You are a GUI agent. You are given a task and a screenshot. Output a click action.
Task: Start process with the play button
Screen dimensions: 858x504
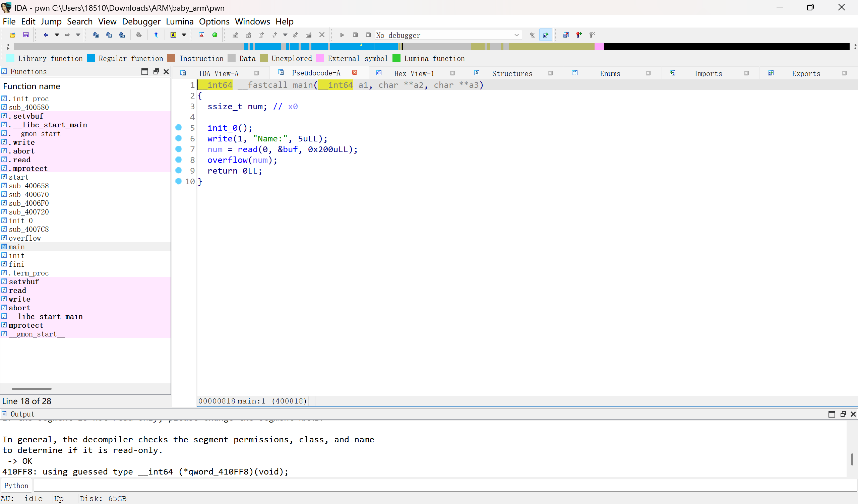click(x=342, y=35)
